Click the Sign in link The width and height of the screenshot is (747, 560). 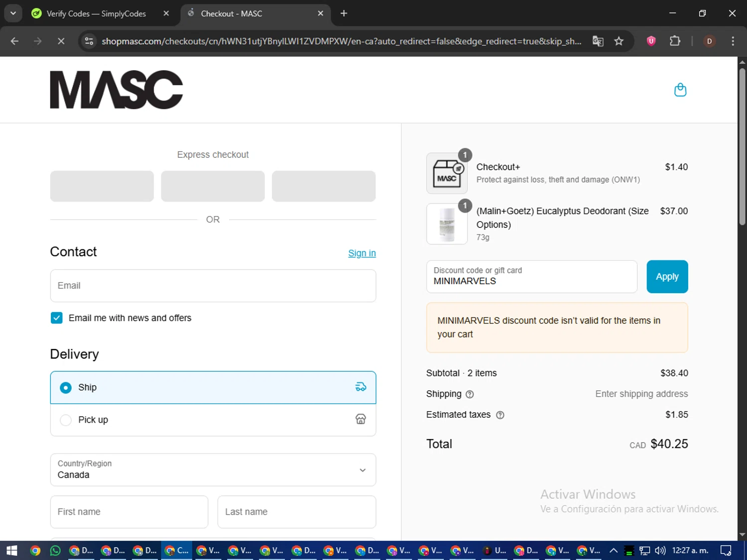coord(362,253)
